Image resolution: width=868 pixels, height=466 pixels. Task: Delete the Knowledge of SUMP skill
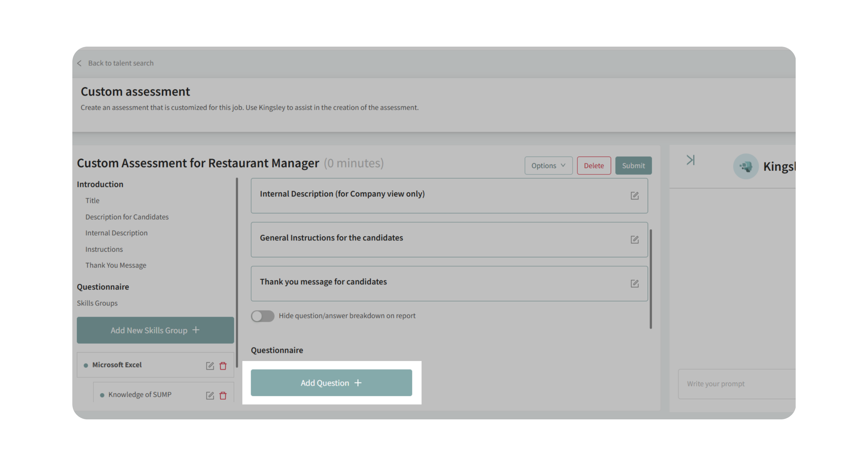tap(223, 396)
